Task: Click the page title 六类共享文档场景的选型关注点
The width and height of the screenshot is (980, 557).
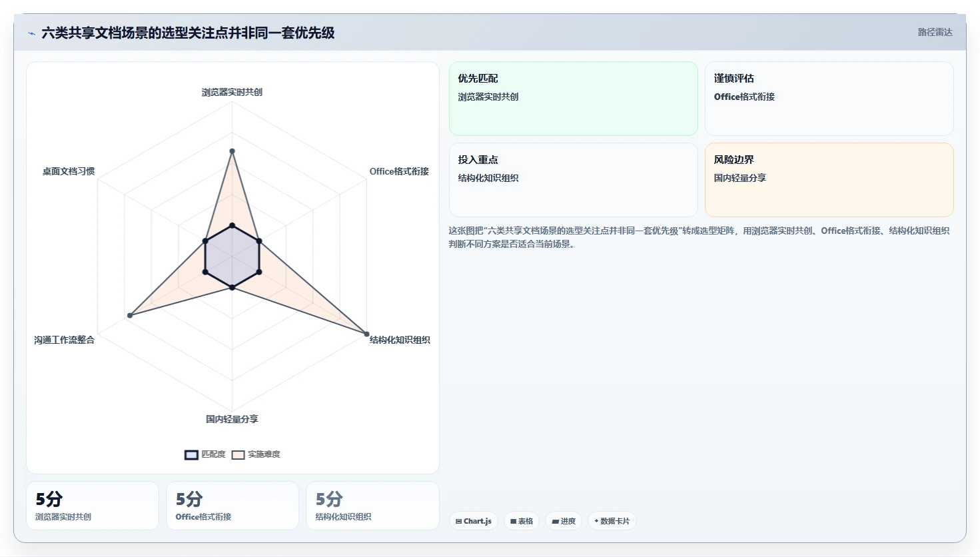Action: point(188,33)
